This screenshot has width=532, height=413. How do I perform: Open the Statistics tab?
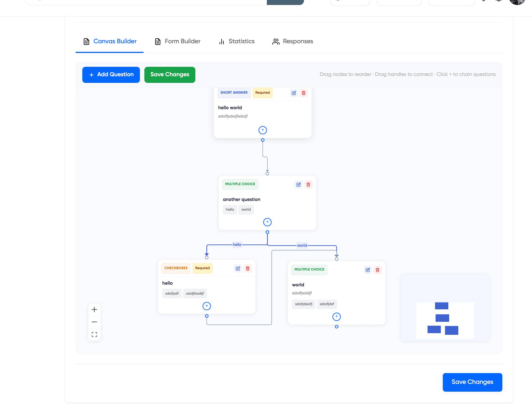pos(237,41)
